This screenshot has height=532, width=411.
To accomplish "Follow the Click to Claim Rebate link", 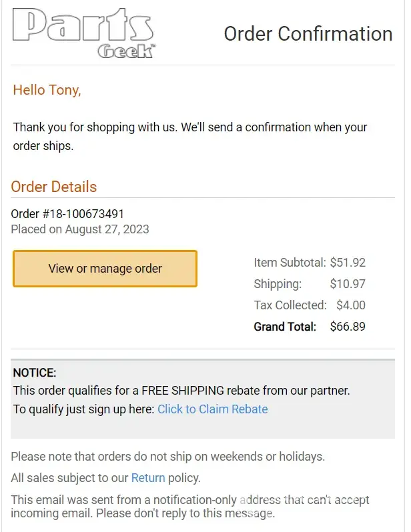I will 212,409.
